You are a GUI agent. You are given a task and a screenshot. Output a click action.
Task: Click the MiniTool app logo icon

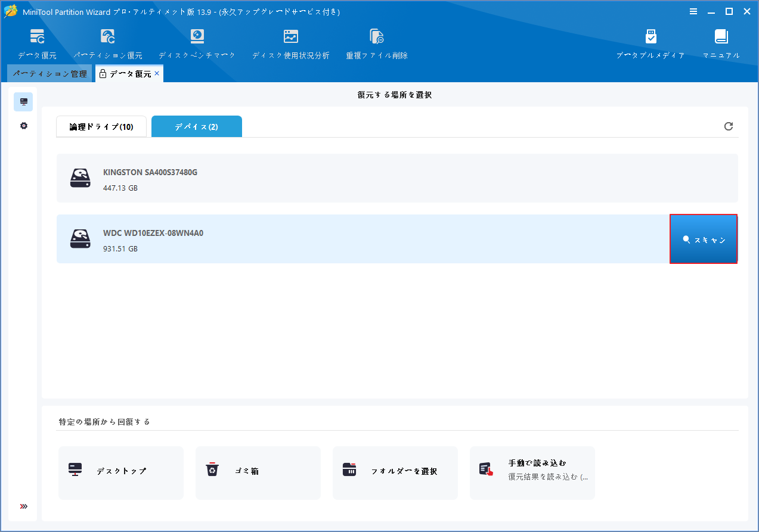tap(10, 12)
